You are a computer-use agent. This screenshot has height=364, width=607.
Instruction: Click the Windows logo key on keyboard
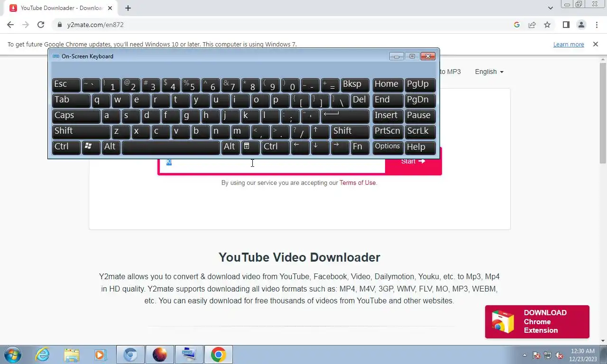point(91,147)
